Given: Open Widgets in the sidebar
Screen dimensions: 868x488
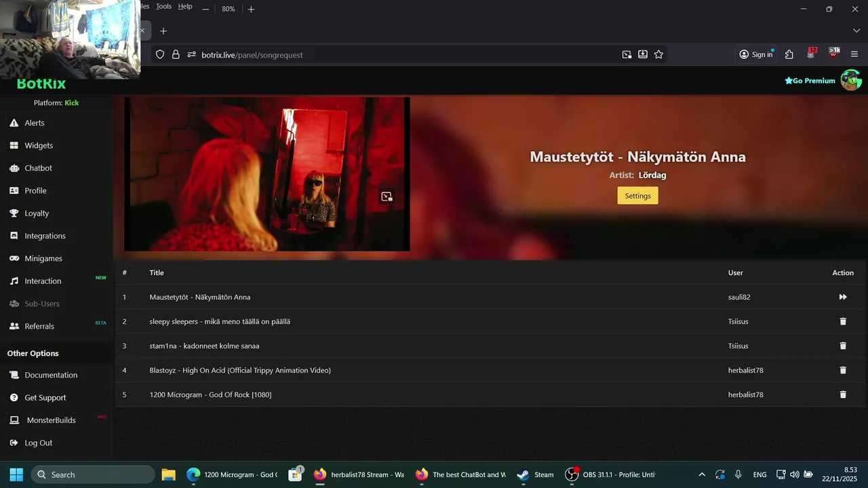Looking at the screenshot, I should tap(39, 146).
